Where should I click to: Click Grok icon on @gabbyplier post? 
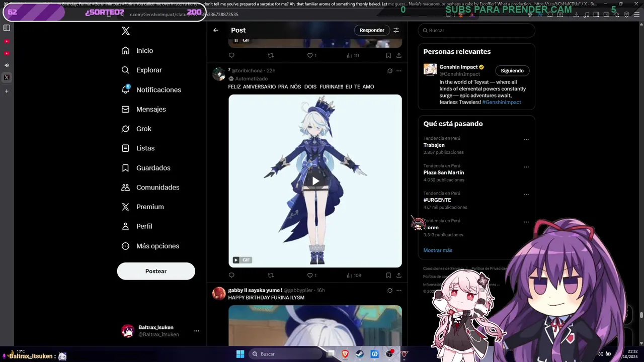(x=389, y=290)
